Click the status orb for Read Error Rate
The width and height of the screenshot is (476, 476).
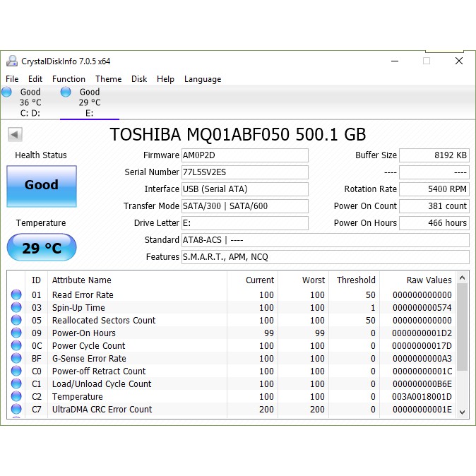pyautogui.click(x=16, y=295)
